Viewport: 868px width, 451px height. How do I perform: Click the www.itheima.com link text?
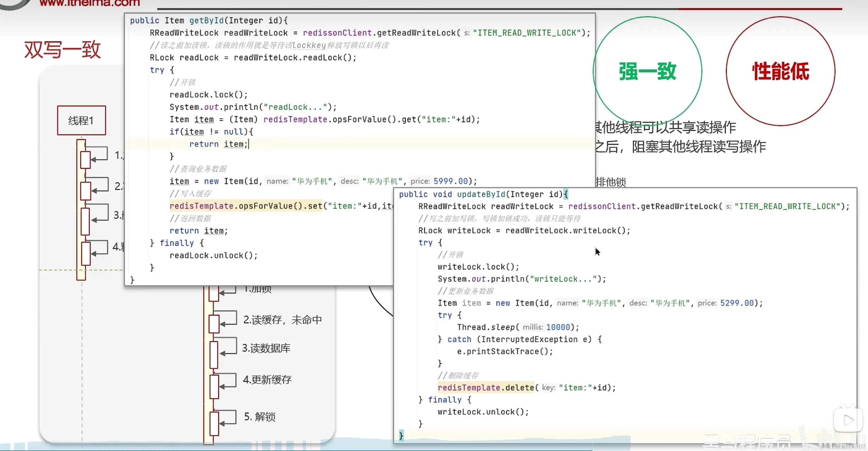tap(89, 3)
